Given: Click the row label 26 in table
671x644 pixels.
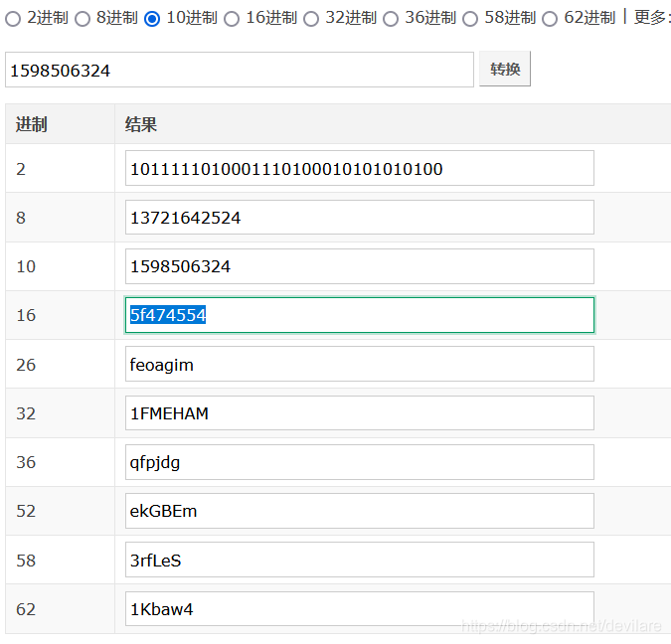Looking at the screenshot, I should tap(26, 365).
